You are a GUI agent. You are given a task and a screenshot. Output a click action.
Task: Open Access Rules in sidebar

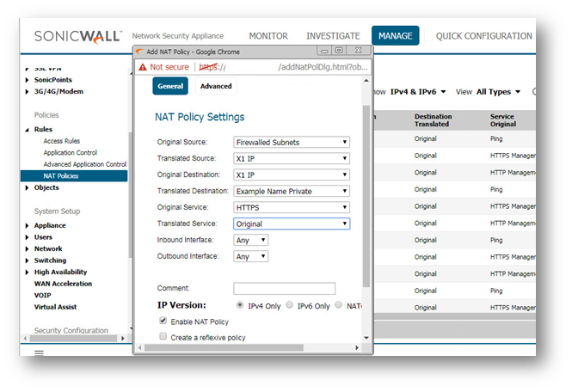62,141
